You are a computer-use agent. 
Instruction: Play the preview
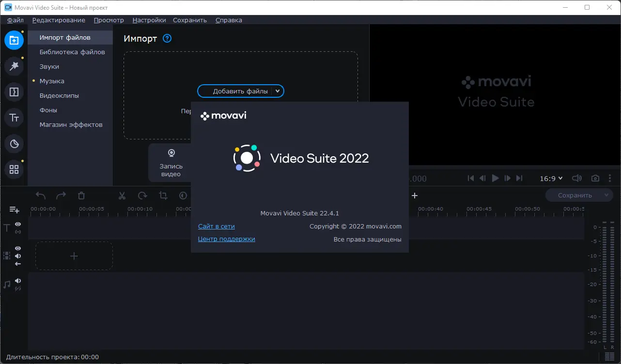click(x=495, y=178)
